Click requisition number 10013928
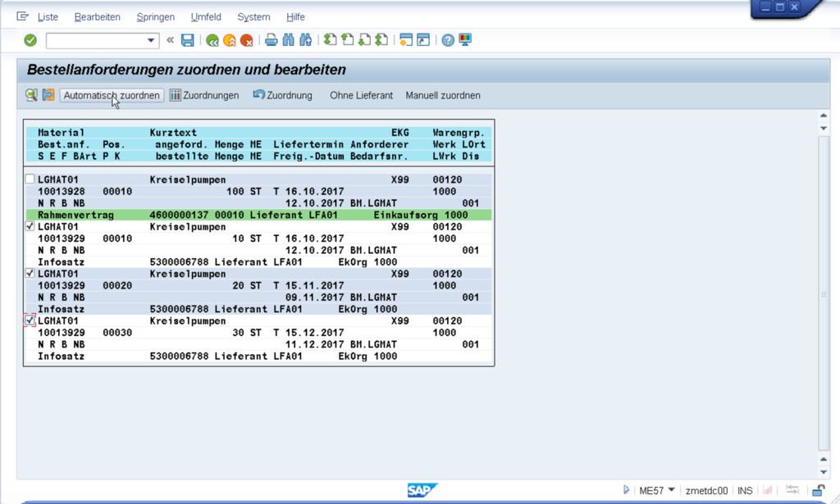The height and width of the screenshot is (504, 840). [61, 191]
